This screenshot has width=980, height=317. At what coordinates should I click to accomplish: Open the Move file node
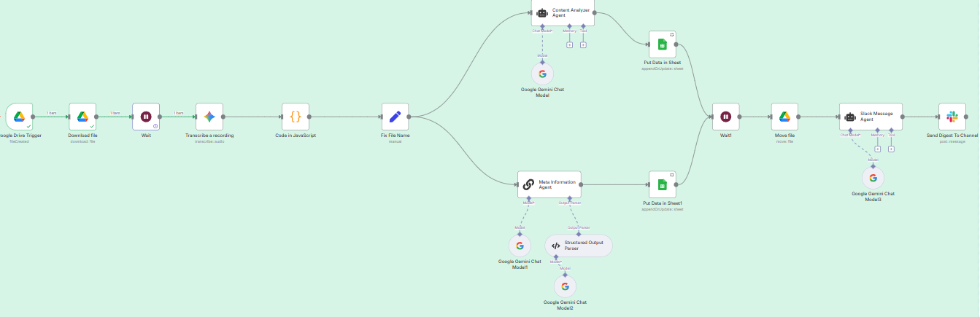pyautogui.click(x=784, y=117)
